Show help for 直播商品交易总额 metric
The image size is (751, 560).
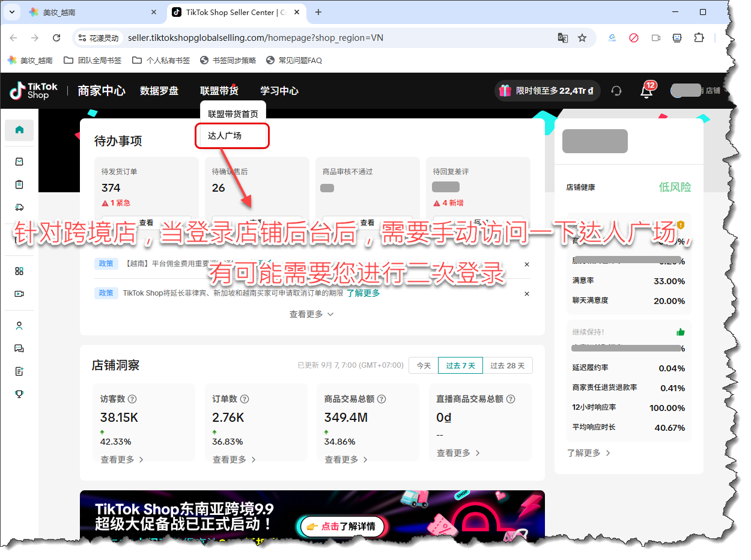click(x=510, y=399)
